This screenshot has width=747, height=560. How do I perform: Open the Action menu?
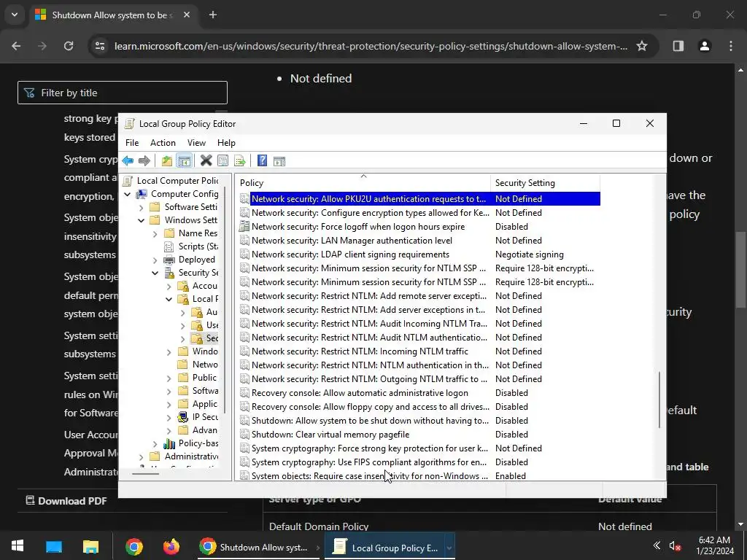tap(163, 143)
